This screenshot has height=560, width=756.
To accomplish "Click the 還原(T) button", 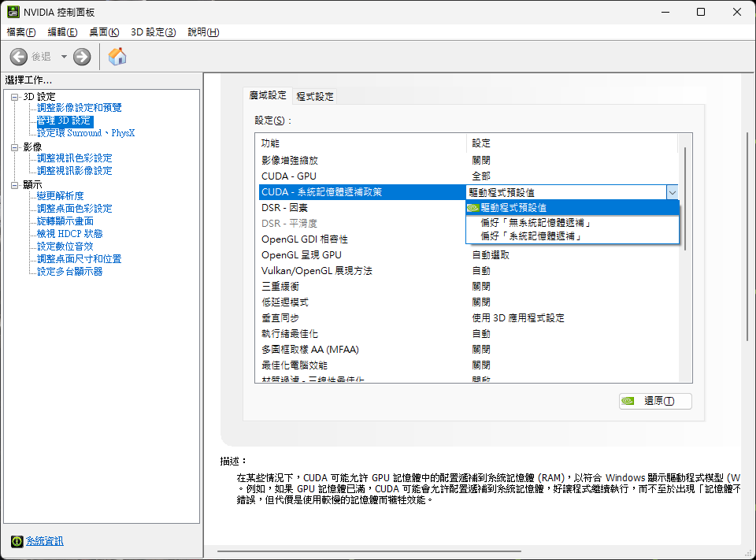I will click(x=655, y=401).
